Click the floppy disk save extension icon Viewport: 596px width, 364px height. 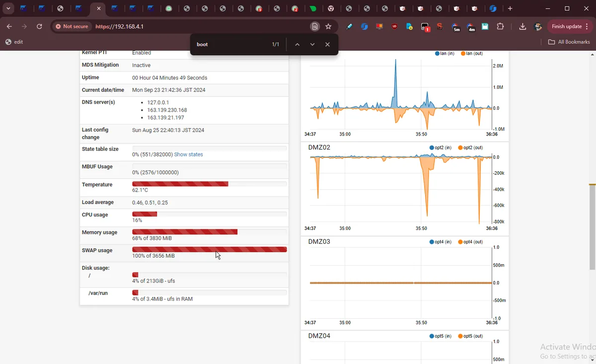click(485, 27)
